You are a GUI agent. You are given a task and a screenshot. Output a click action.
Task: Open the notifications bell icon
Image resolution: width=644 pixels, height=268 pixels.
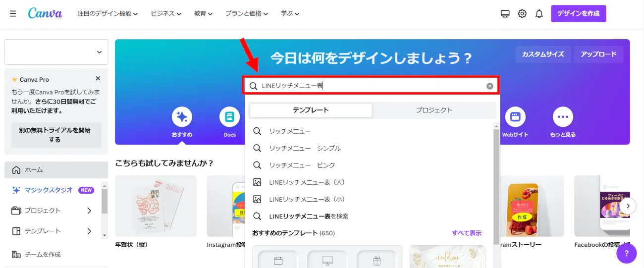539,14
